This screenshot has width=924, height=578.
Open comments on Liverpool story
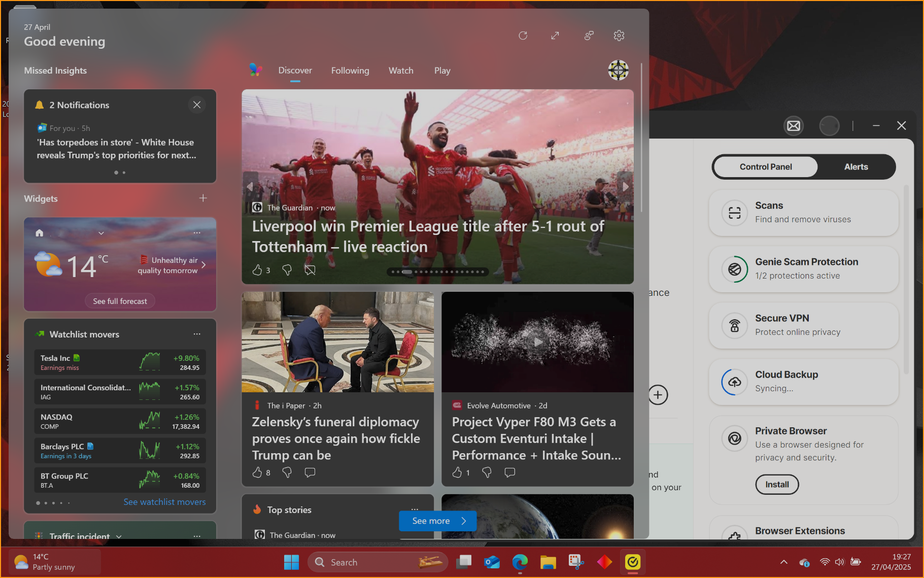click(310, 270)
